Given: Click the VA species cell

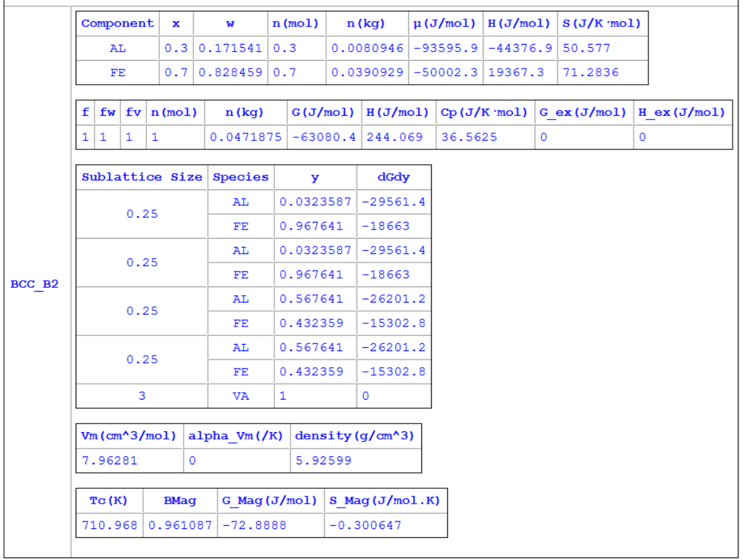Looking at the screenshot, I should tap(240, 396).
